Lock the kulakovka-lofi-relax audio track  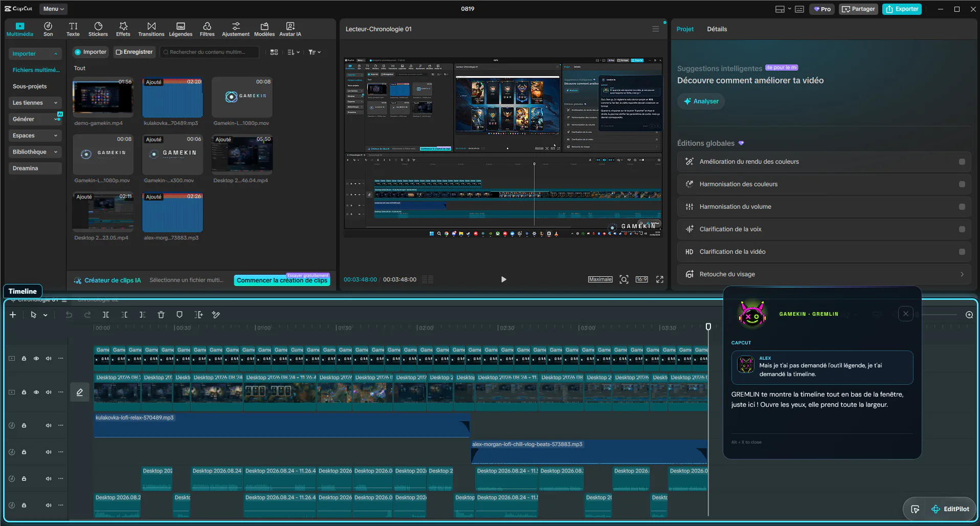pos(24,425)
